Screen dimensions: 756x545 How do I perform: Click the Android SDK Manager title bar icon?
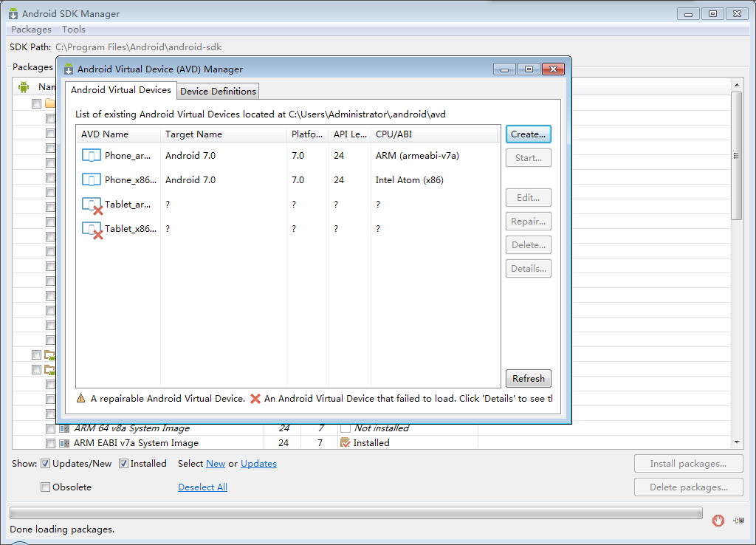(x=13, y=13)
